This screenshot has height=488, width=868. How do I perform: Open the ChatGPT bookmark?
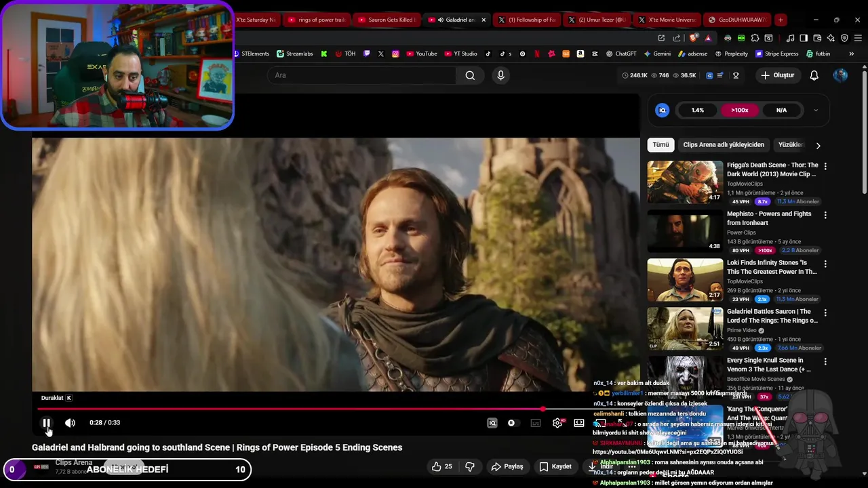620,54
